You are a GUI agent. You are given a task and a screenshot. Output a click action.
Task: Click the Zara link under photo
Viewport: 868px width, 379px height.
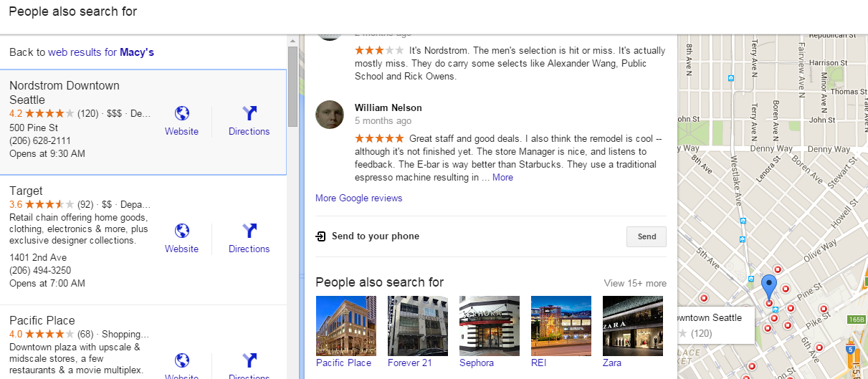612,363
